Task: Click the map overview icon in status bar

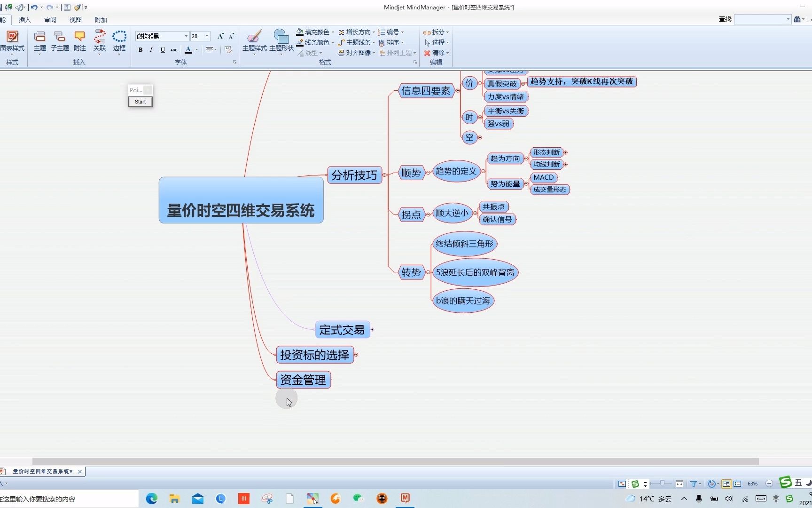Action: (x=622, y=484)
